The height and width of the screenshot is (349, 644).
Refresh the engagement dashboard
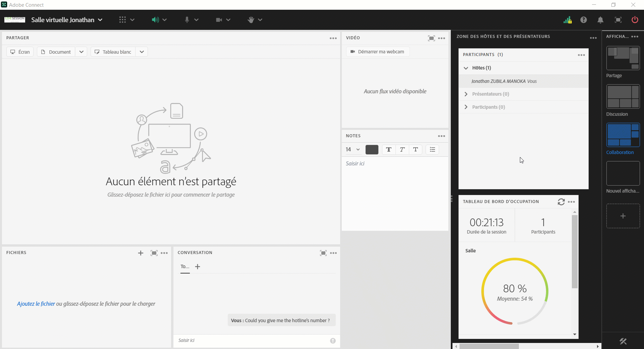[x=561, y=202]
